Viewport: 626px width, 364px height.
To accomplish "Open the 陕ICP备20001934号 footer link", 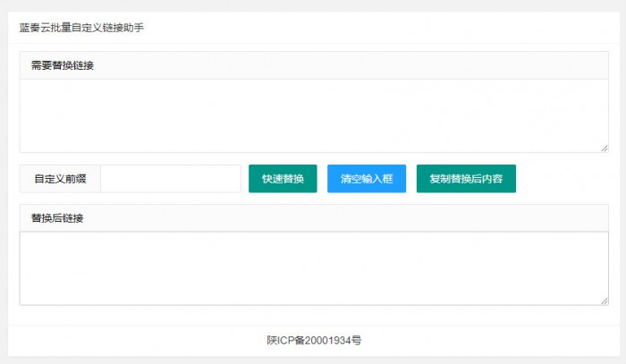I will pyautogui.click(x=313, y=340).
